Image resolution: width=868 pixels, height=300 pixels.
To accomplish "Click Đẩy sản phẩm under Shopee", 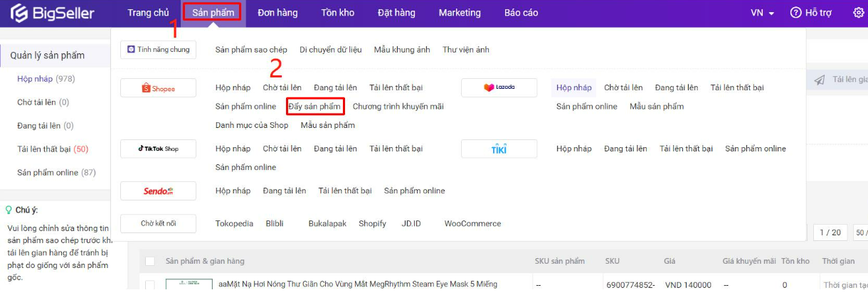I will pos(315,107).
